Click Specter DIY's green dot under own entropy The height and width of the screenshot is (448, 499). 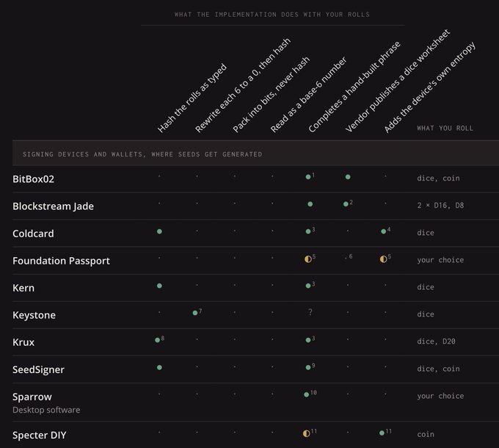[x=382, y=433]
